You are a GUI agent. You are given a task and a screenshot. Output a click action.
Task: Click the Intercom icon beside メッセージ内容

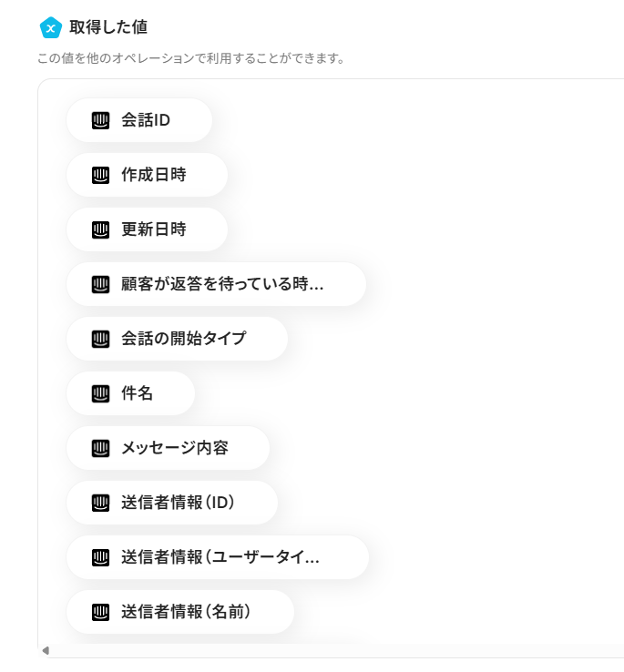pyautogui.click(x=100, y=448)
